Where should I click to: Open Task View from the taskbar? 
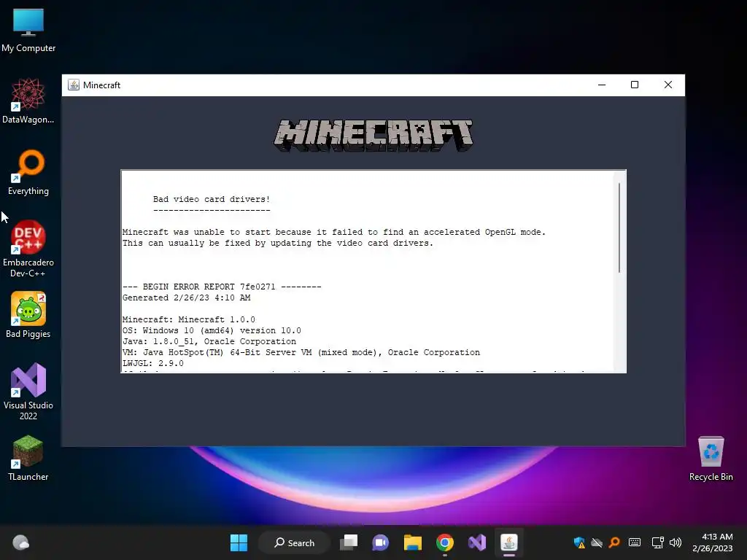(349, 542)
